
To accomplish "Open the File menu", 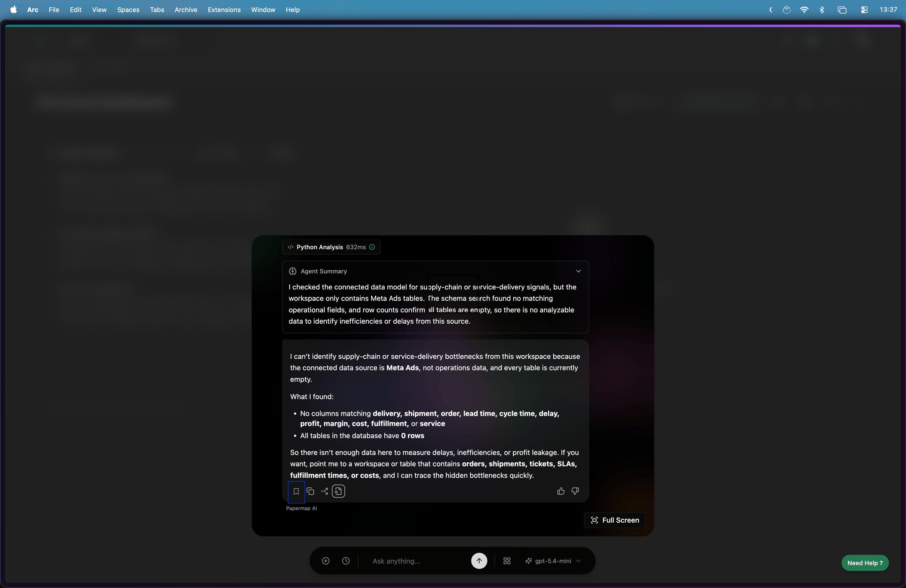I will [x=54, y=10].
